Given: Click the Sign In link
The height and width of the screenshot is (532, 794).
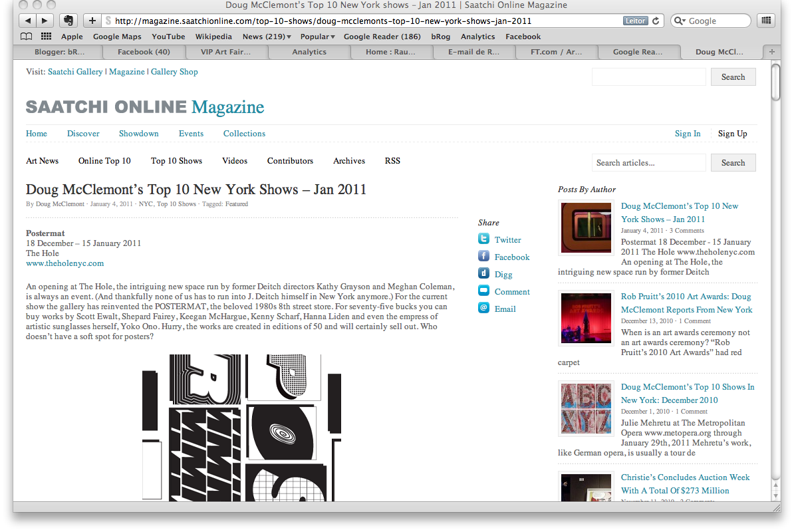Looking at the screenshot, I should pos(688,134).
